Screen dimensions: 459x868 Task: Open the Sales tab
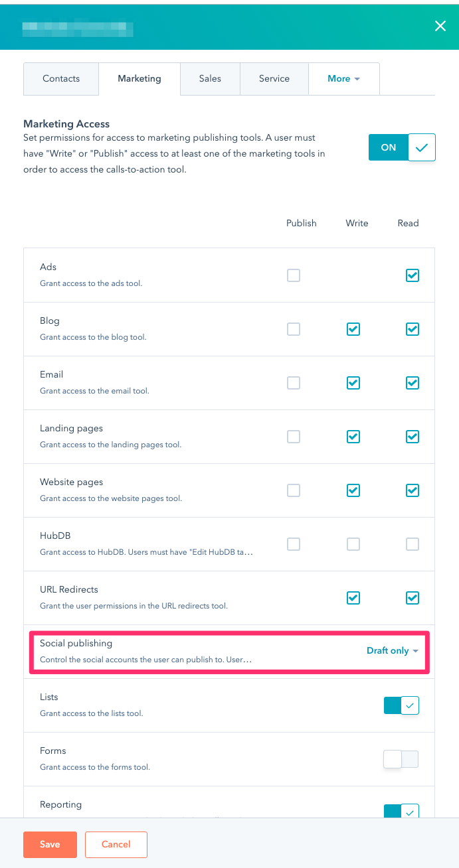tap(210, 79)
